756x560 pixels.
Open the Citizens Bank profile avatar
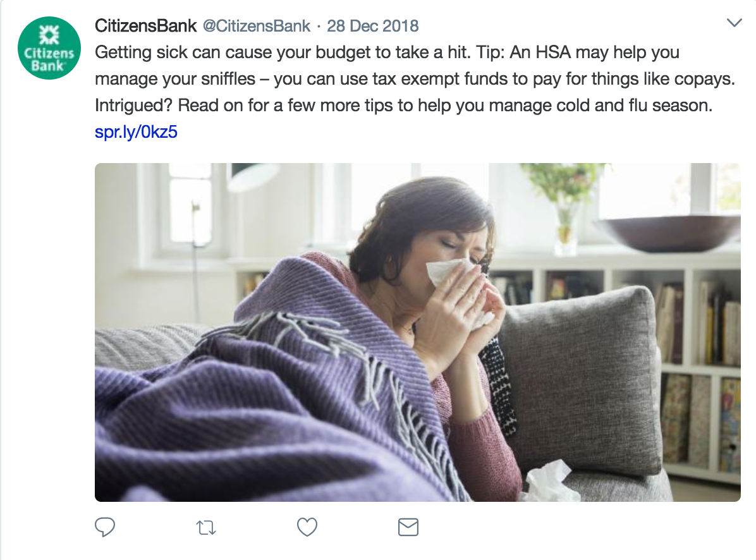click(x=49, y=48)
